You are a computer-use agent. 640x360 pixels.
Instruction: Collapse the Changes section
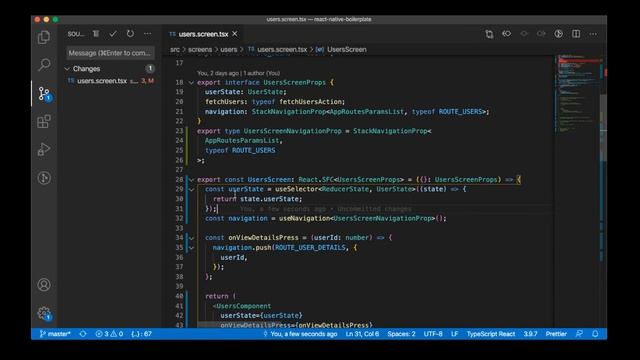(67, 69)
